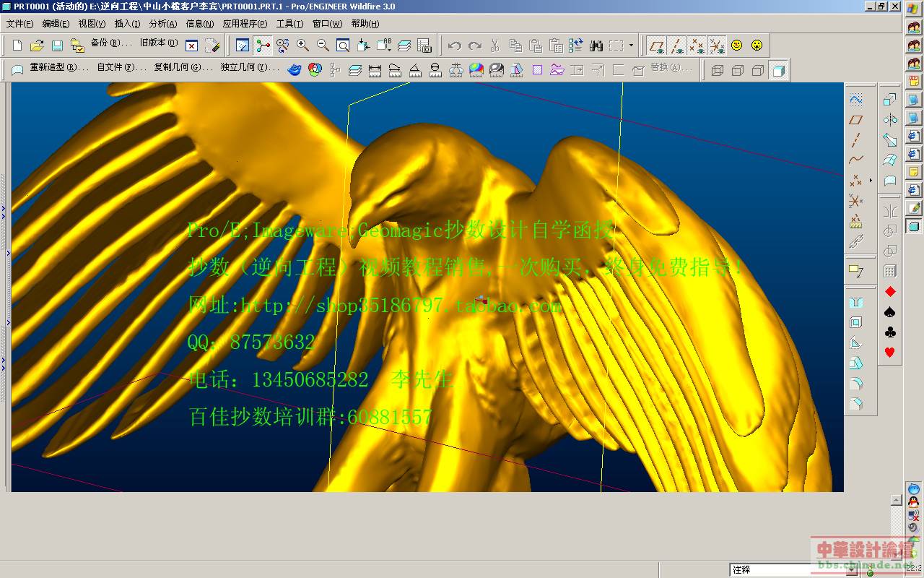Screen dimensions: 924x578
Task: Toggle datum points display
Action: (697, 46)
